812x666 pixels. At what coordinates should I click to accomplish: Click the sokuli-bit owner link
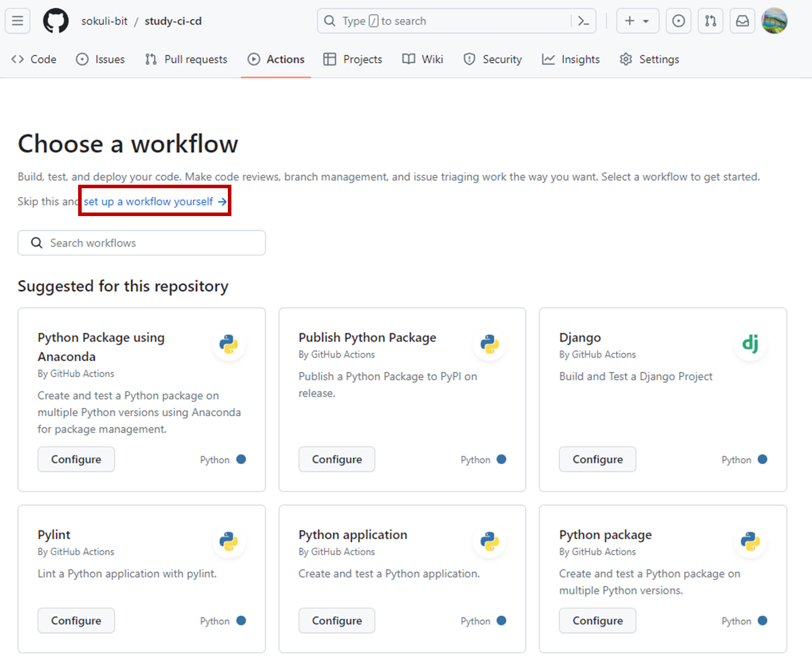click(104, 21)
